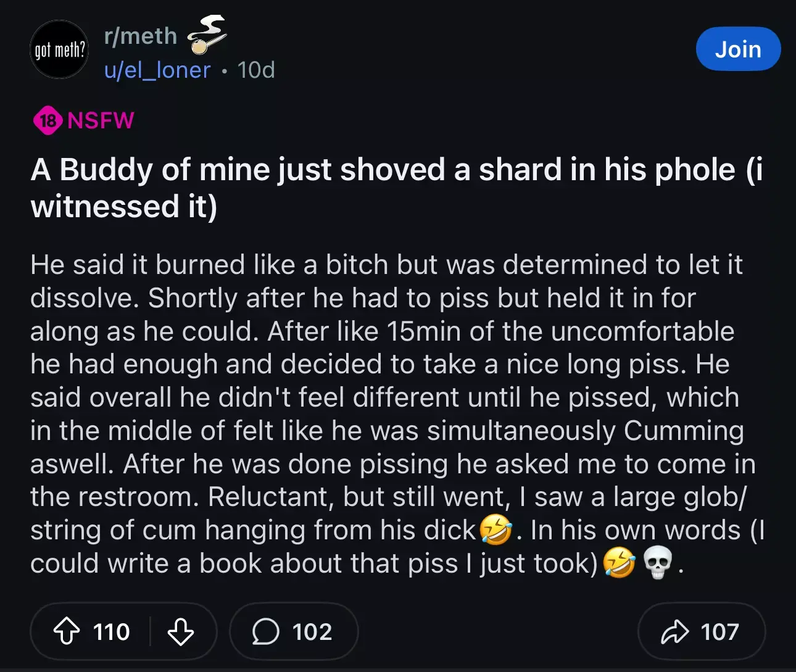Go to the r/meth subreddit link
Image resolution: width=796 pixels, height=672 pixels.
(141, 36)
